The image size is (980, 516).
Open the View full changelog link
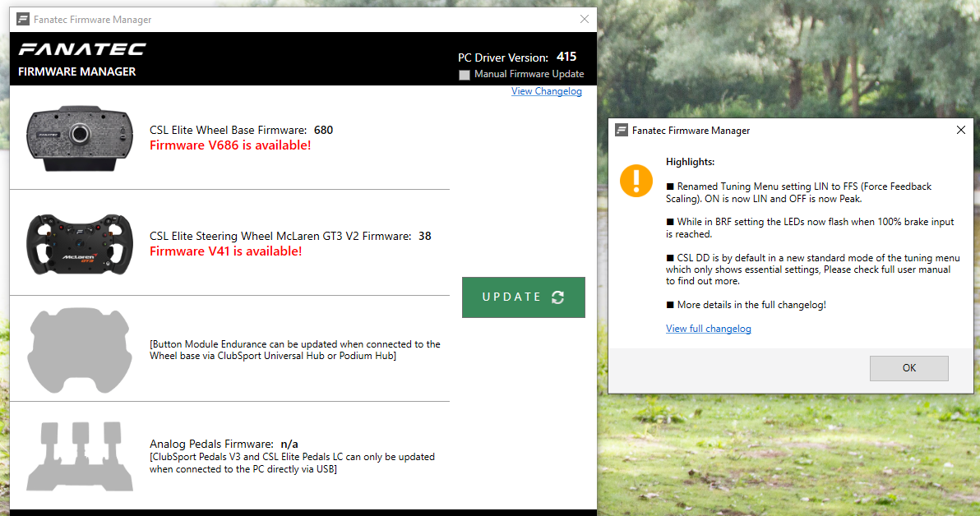(708, 329)
